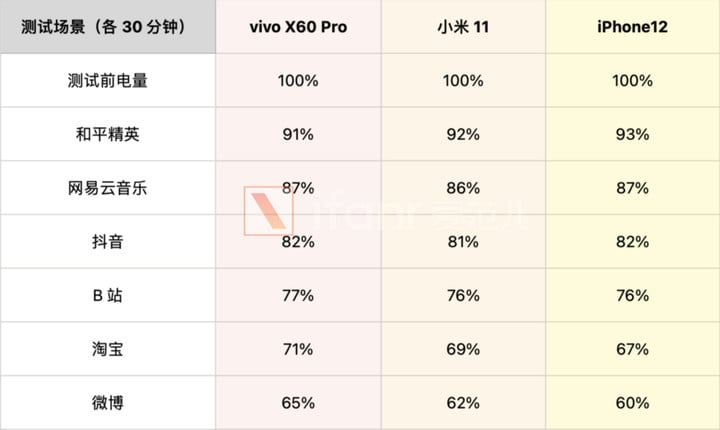Click the vivo 65% cell for 微博
Screen dimensions: 720x430
tap(298, 403)
